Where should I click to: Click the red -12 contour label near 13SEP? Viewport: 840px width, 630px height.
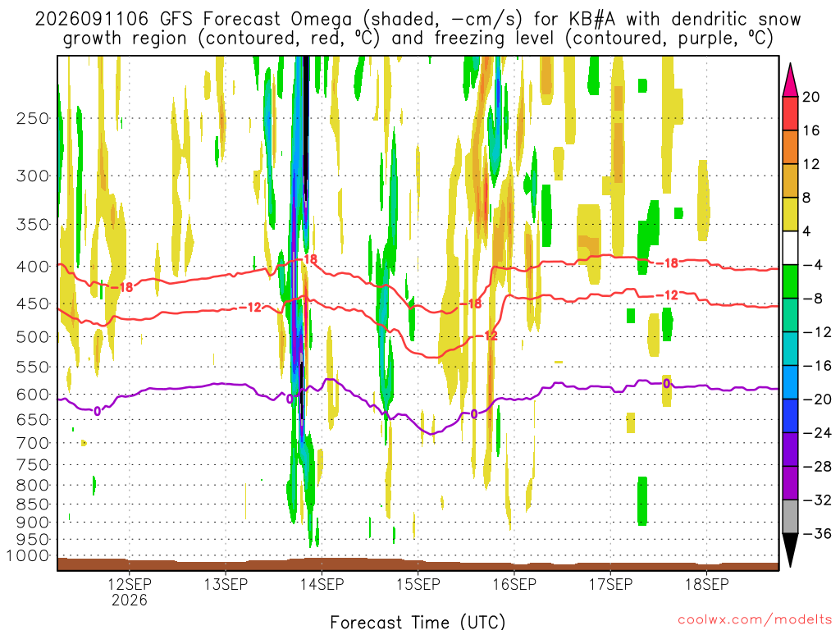pos(250,308)
